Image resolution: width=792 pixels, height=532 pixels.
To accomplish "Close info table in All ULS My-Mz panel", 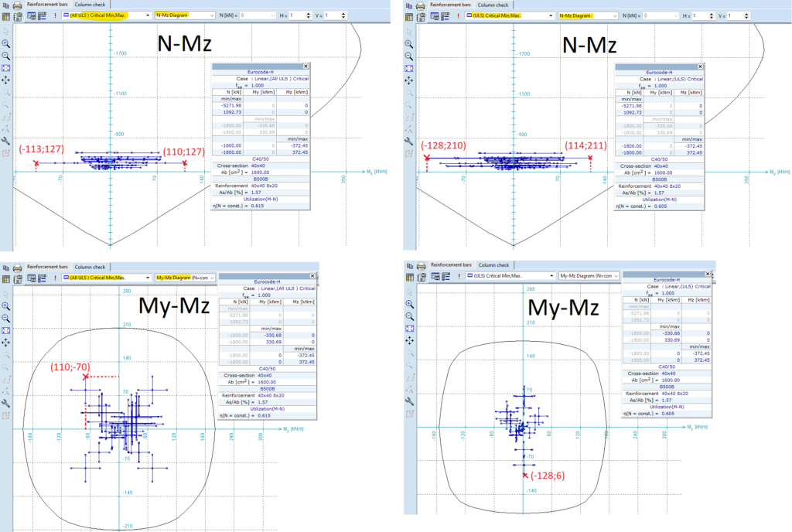I will (312, 275).
